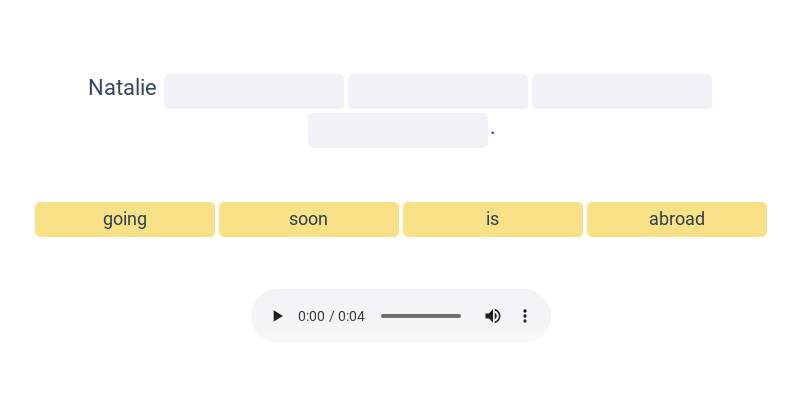Viewport: 800px width, 400px height.
Task: Open the audio player's three-dot options menu
Action: 525,316
